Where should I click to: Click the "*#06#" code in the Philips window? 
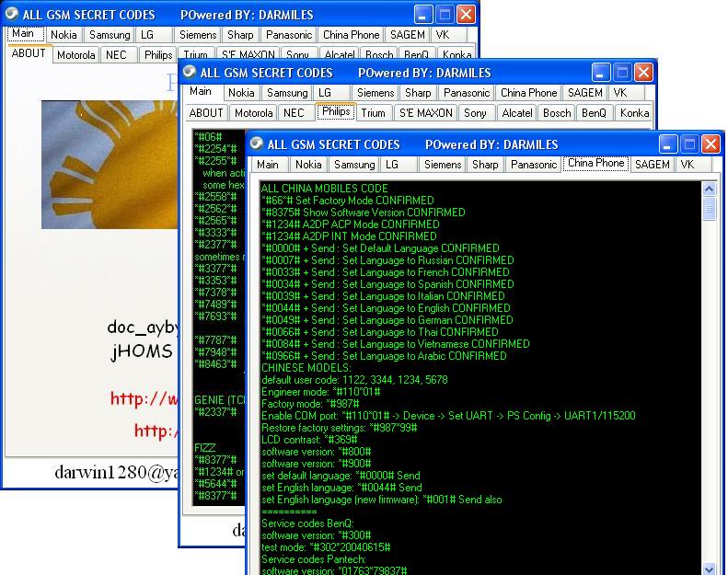coord(209,137)
